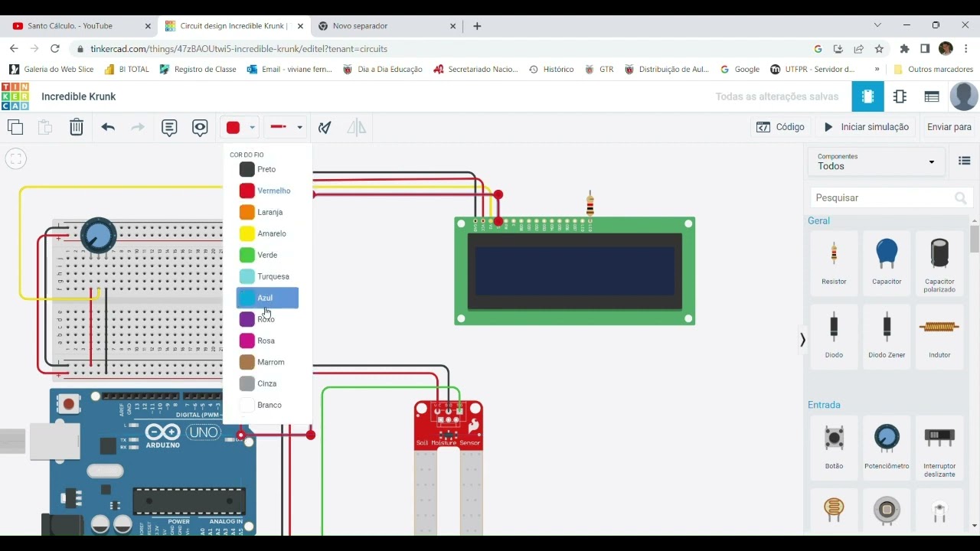
Task: Bookmark this page star icon
Action: [x=879, y=49]
